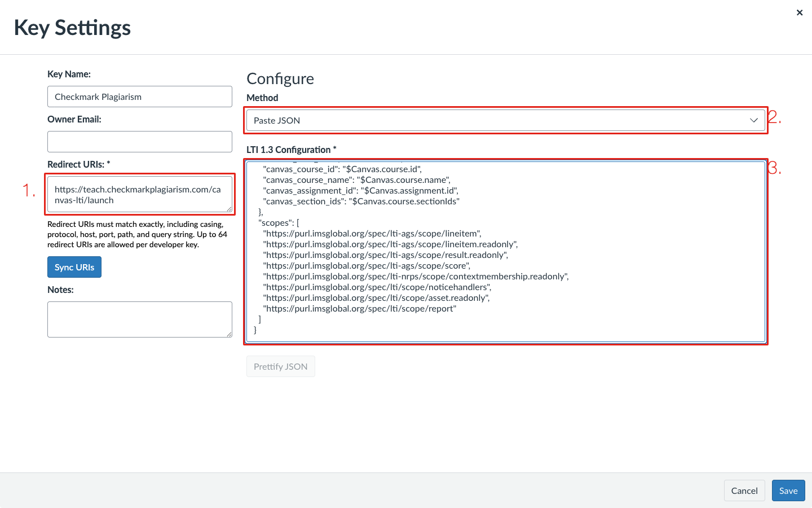The image size is (812, 508).
Task: Click the redirect URIs must match exactly help text
Action: click(138, 234)
